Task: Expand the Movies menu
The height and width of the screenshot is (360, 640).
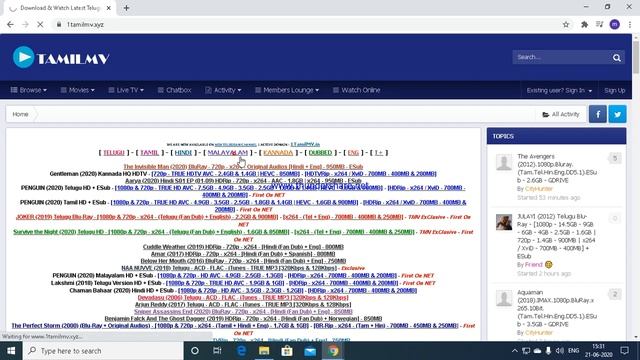Action: point(78,90)
